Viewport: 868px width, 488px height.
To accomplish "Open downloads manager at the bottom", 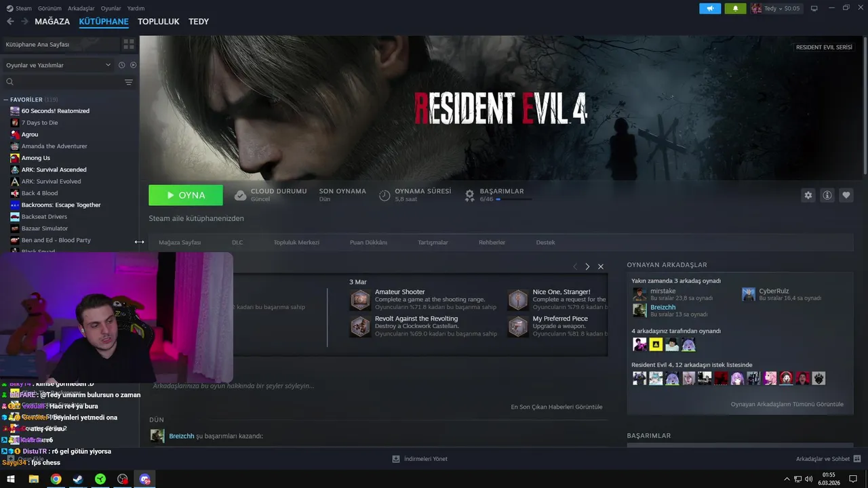I will point(420,459).
